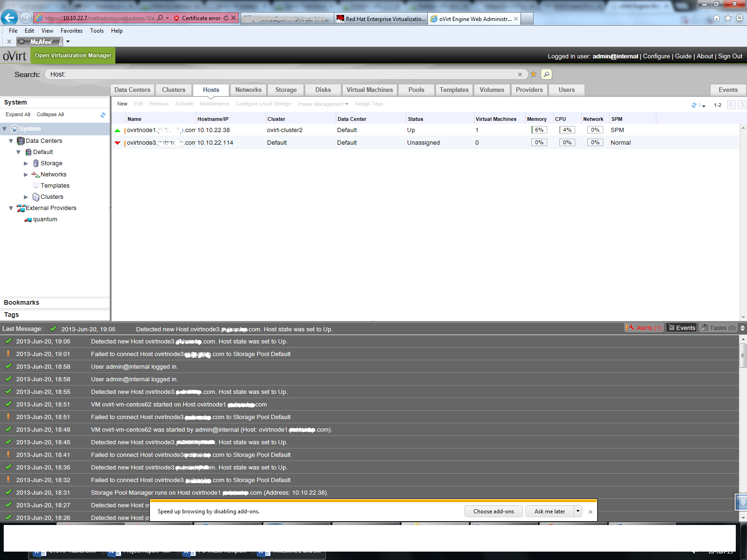The width and height of the screenshot is (747, 560).
Task: Expand the Storage tree node
Action: (x=26, y=163)
